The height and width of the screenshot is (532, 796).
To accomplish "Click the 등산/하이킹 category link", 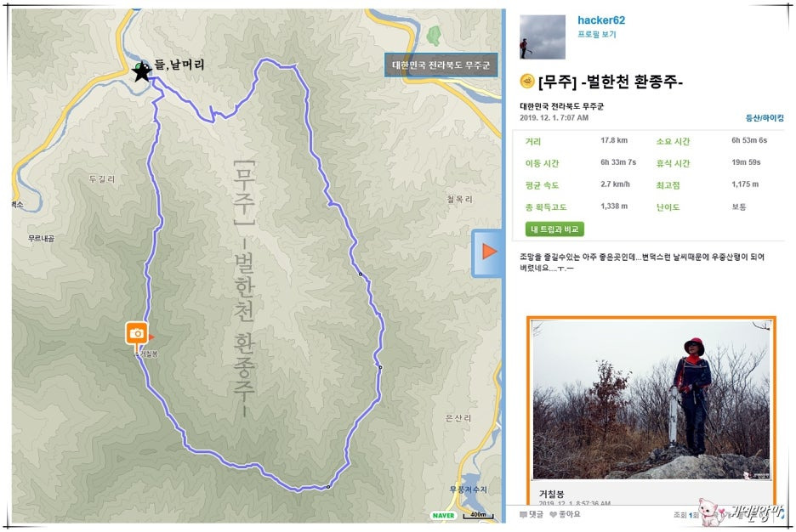I will [x=765, y=117].
